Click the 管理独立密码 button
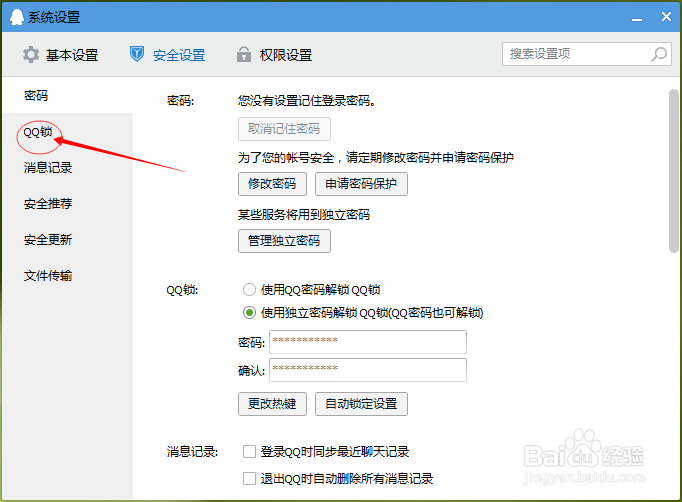682x502 pixels. (x=284, y=241)
